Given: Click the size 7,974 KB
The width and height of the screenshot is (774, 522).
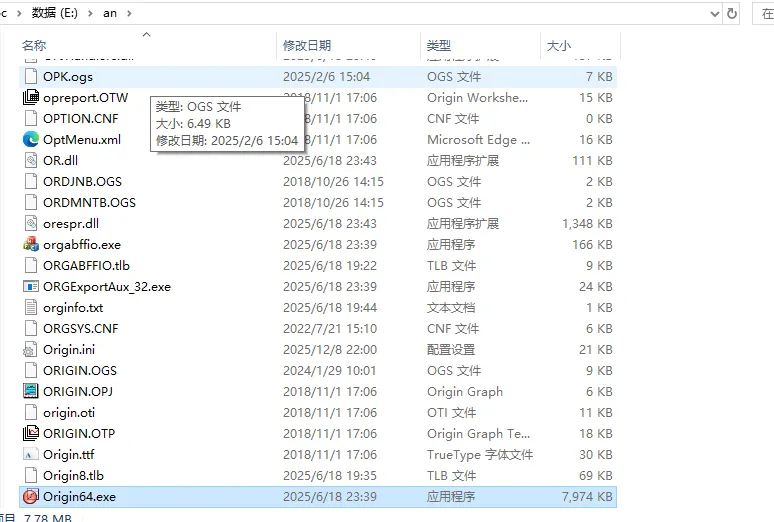Looking at the screenshot, I should (x=587, y=497).
